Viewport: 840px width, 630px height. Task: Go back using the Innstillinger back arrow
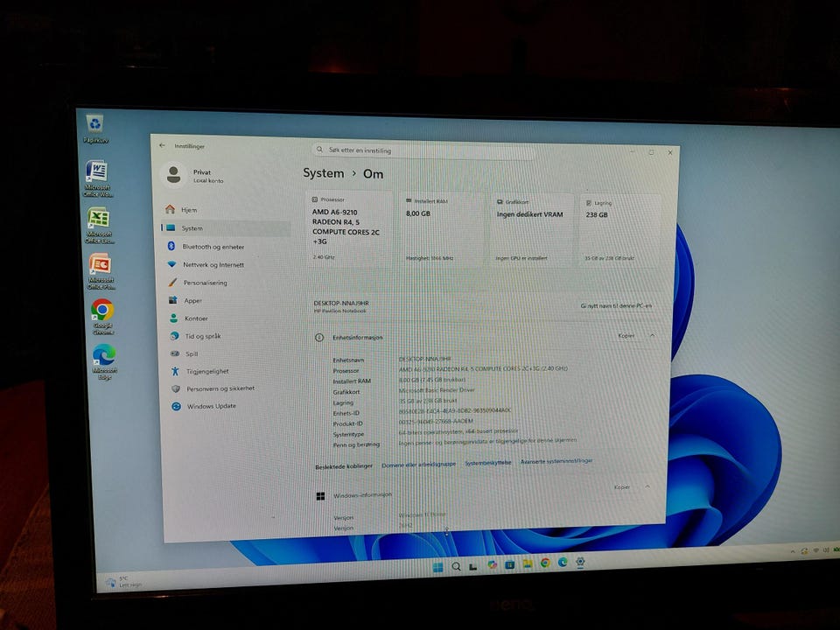coord(163,145)
